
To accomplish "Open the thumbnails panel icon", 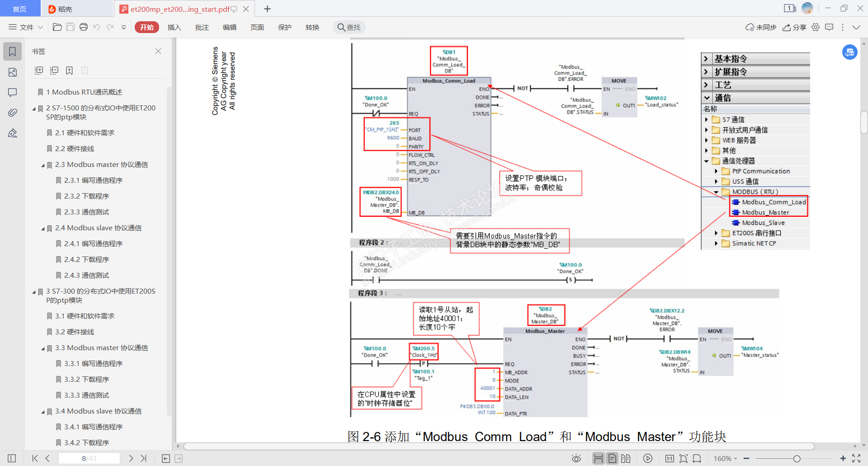I will click(13, 72).
